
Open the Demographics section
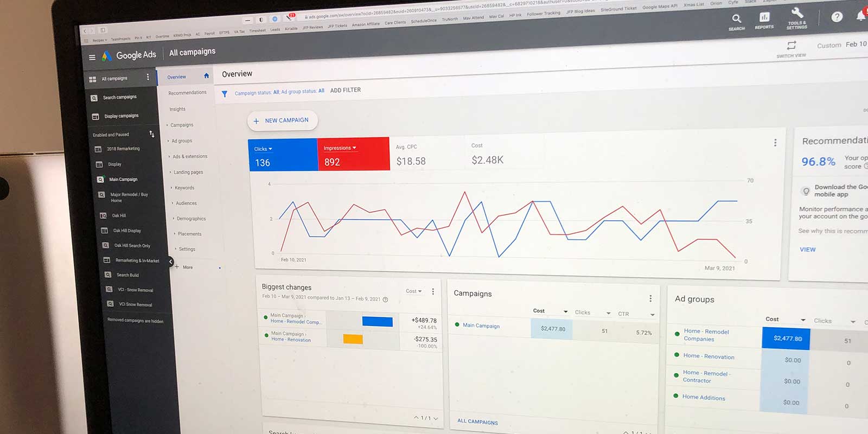click(x=190, y=219)
